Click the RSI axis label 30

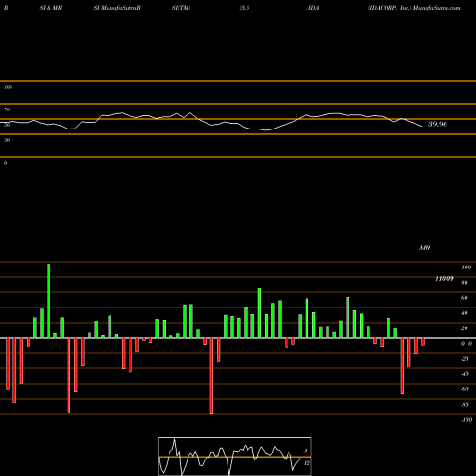click(7, 140)
